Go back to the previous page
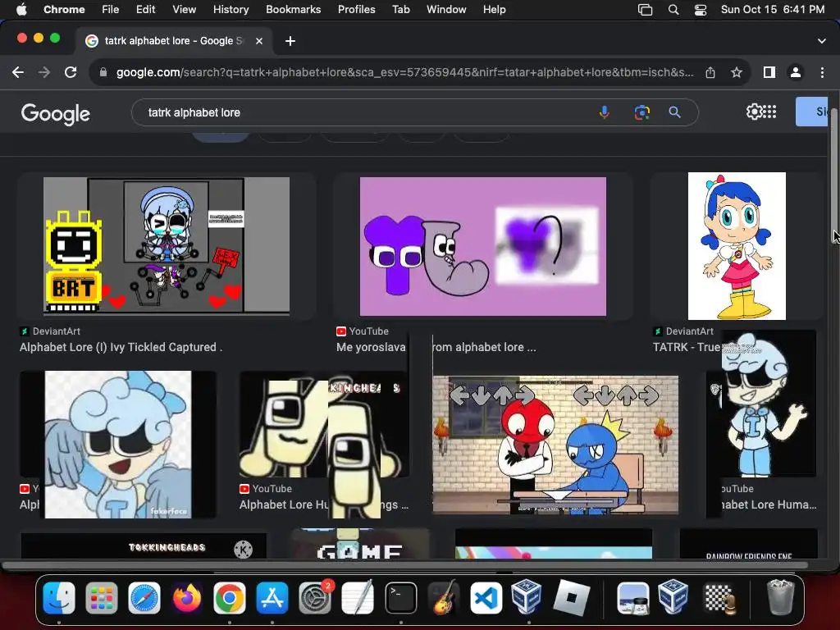The image size is (840, 630). point(18,72)
